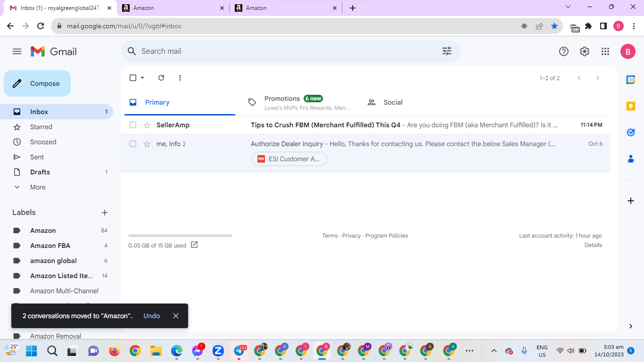Toggle the select all conversations checkbox
Image resolution: width=644 pixels, height=362 pixels.
click(x=133, y=78)
